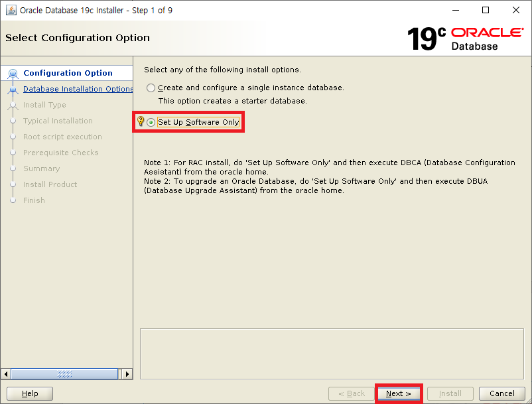Select the Configuration Option step

(x=68, y=73)
